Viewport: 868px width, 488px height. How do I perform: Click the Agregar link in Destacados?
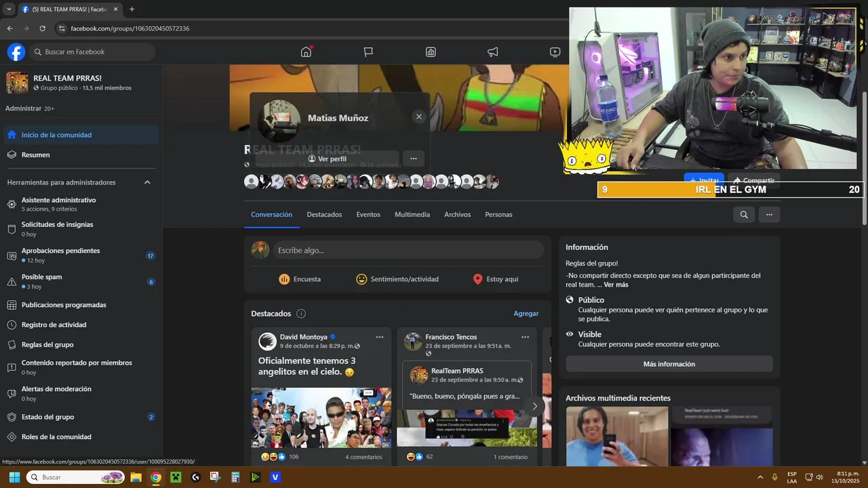pos(526,314)
